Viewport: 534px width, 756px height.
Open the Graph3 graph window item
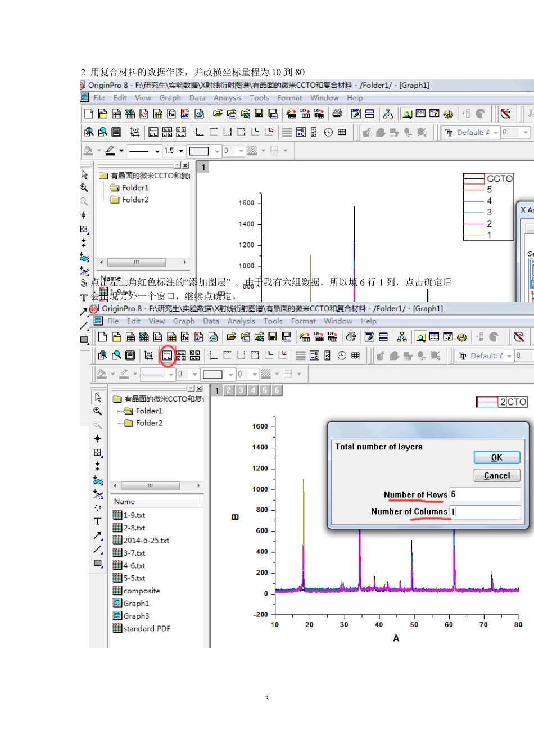tap(136, 616)
